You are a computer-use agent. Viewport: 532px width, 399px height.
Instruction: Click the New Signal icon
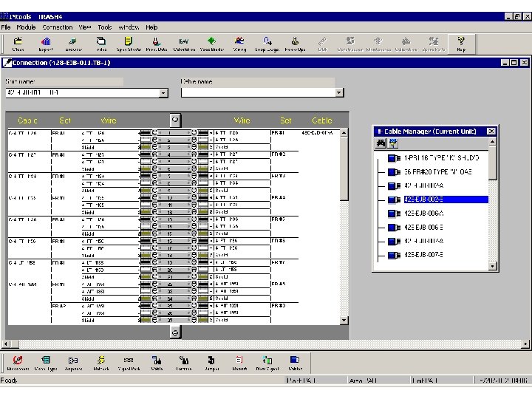tap(267, 363)
